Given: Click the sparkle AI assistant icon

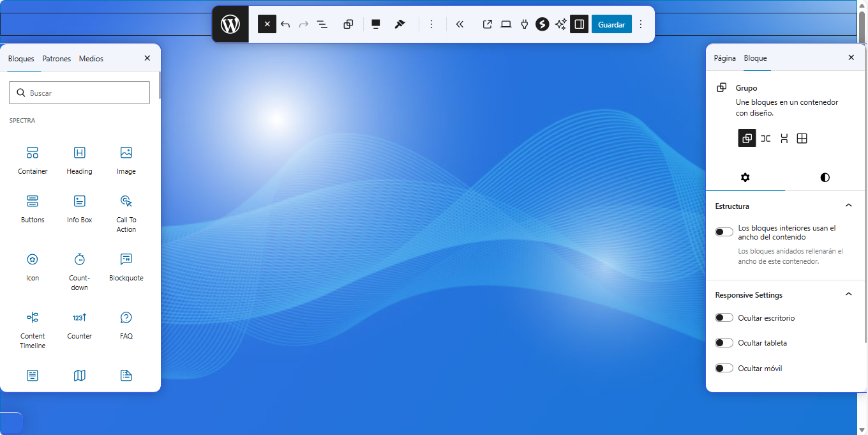Looking at the screenshot, I should tap(561, 24).
